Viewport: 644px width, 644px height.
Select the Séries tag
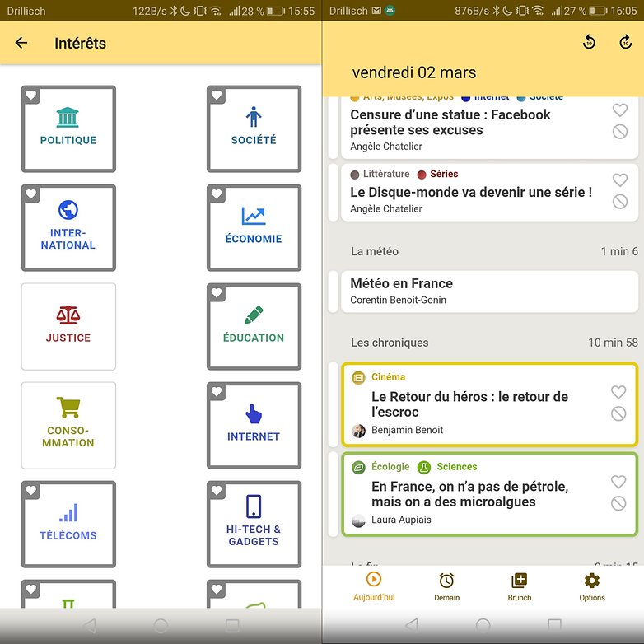point(438,174)
